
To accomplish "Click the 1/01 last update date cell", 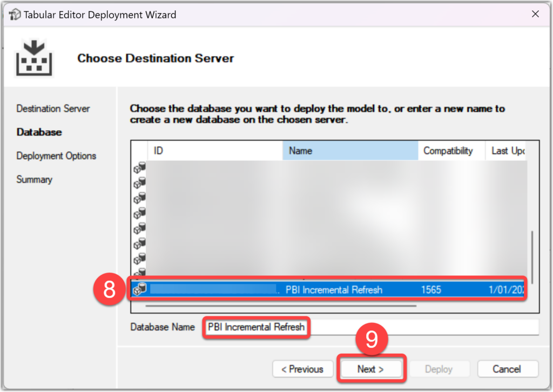I will 506,290.
